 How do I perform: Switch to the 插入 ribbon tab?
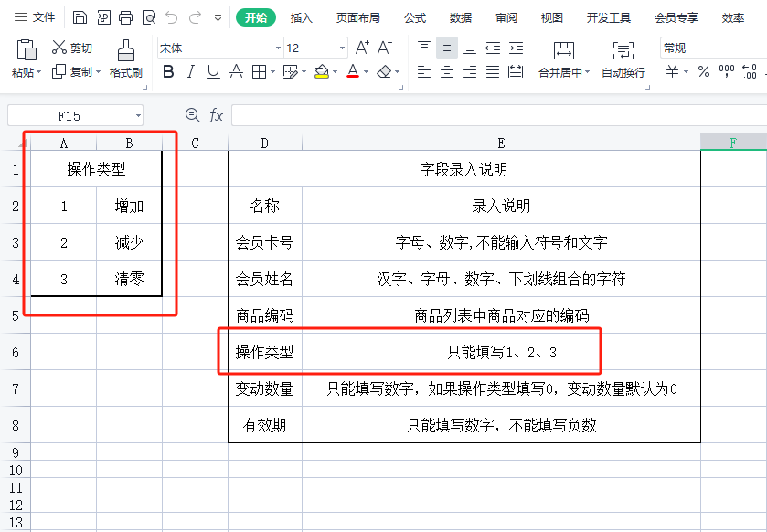click(302, 17)
